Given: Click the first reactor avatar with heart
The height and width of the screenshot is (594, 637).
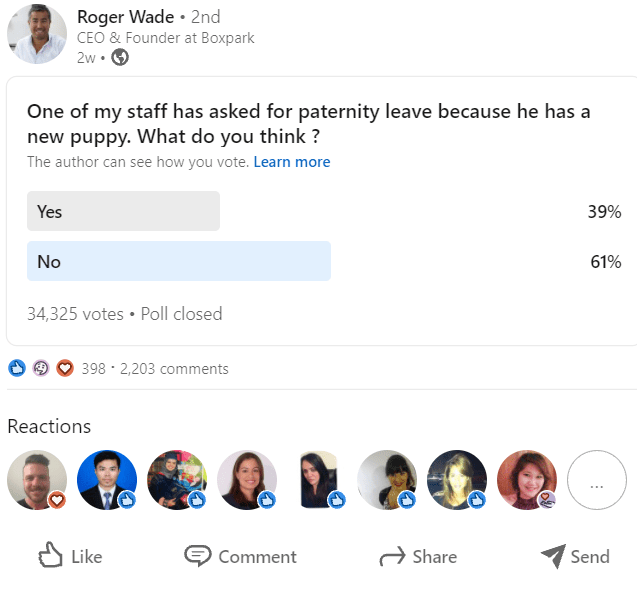Looking at the screenshot, I should click(37, 481).
